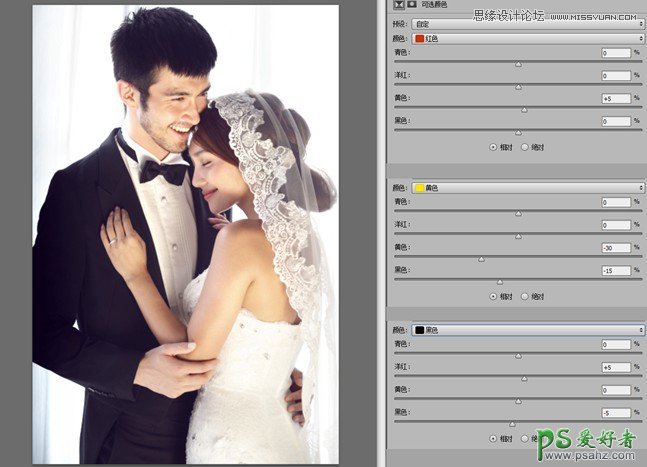The image size is (647, 467).
Task: Click black slider handle in yellow section
Action: (x=500, y=282)
